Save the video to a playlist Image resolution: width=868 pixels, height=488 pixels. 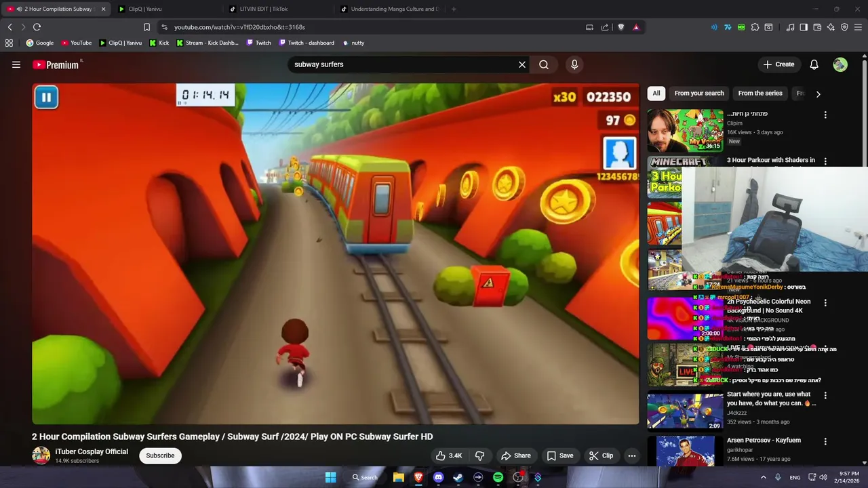click(x=560, y=455)
